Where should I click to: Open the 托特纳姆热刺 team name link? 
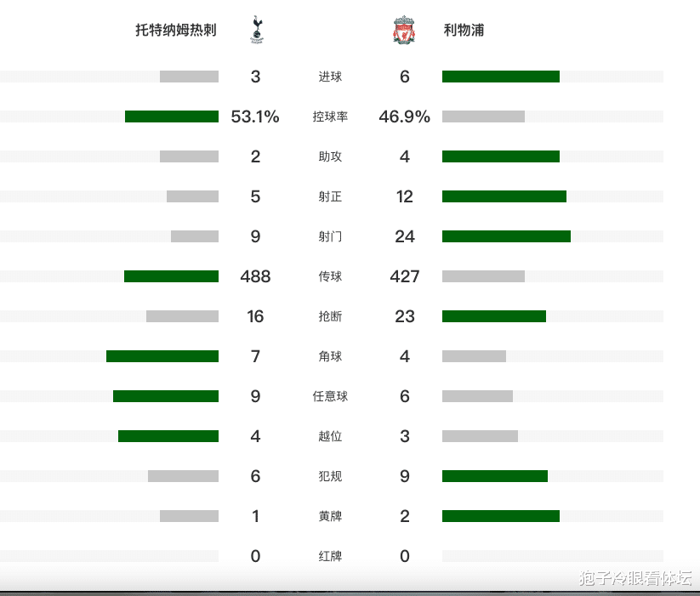pyautogui.click(x=176, y=30)
